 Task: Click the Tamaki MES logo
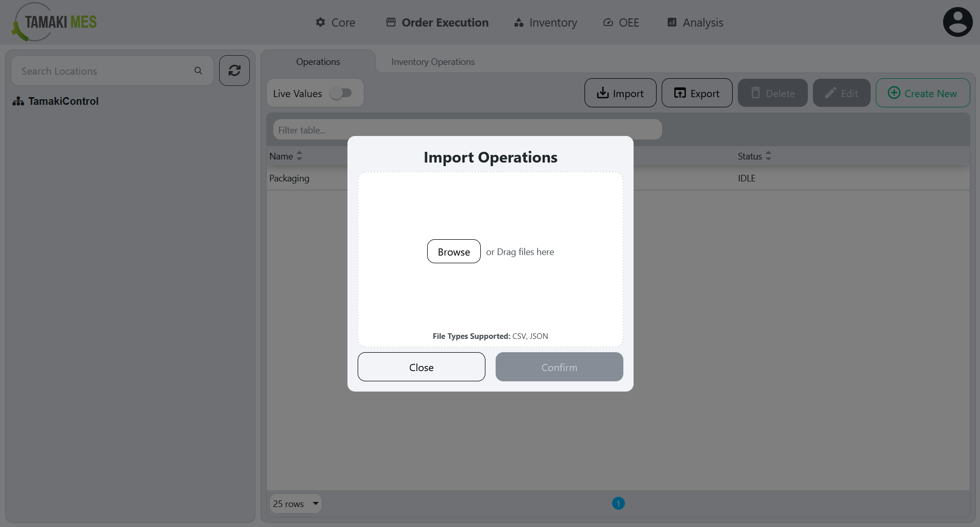tap(53, 22)
